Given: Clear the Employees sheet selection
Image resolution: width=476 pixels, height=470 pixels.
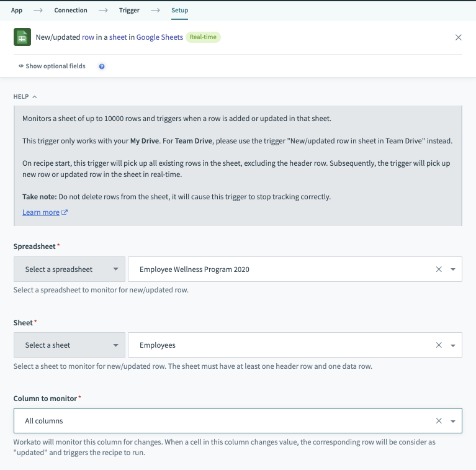Looking at the screenshot, I should pos(439,345).
